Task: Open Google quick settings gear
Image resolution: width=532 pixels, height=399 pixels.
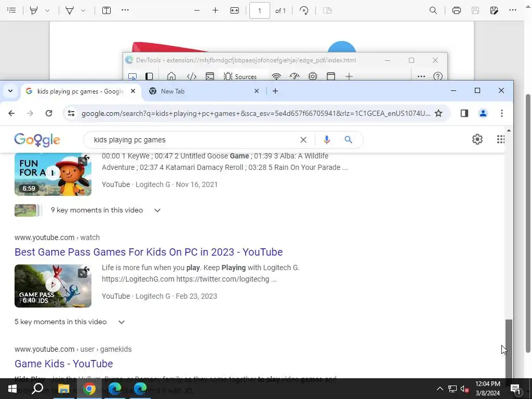Action: click(477, 139)
